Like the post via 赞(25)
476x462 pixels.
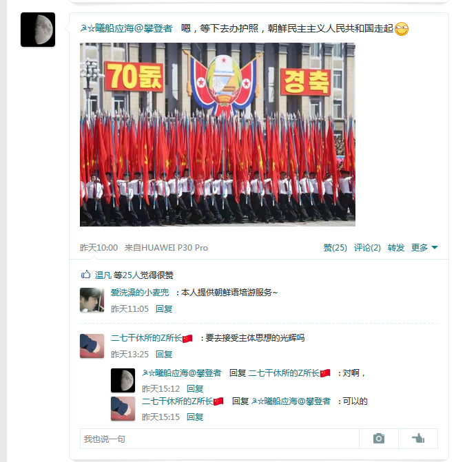coord(335,248)
